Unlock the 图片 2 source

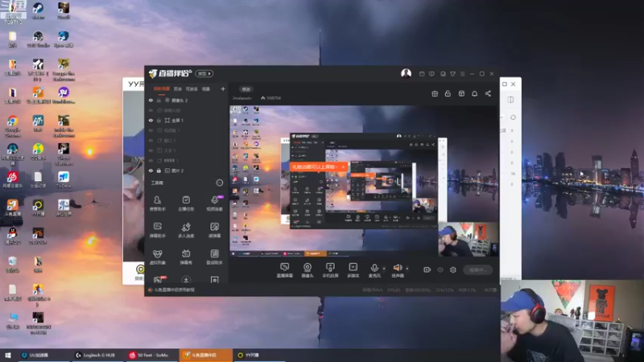pyautogui.click(x=159, y=171)
